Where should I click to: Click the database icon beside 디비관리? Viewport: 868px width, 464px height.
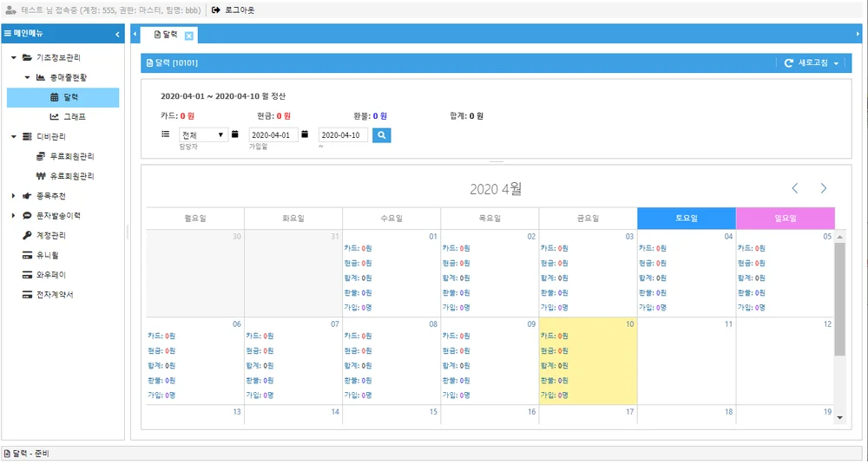coord(27,137)
